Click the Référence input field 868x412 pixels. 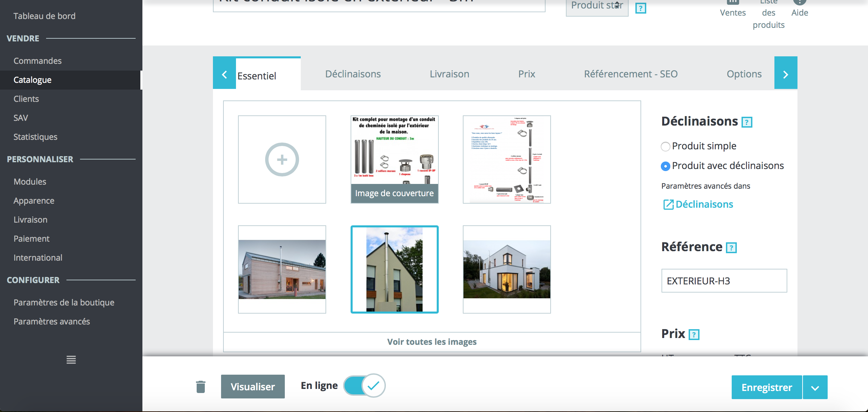coord(724,281)
